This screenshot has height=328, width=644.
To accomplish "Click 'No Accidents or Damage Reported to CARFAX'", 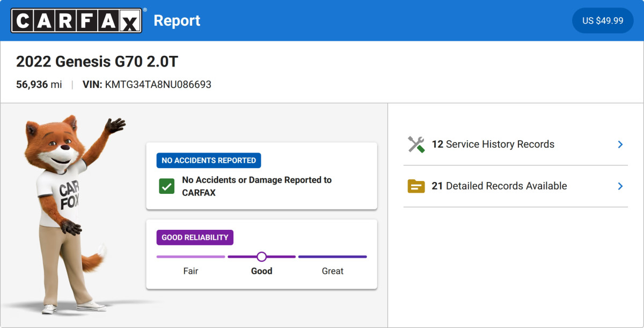I will tap(257, 186).
